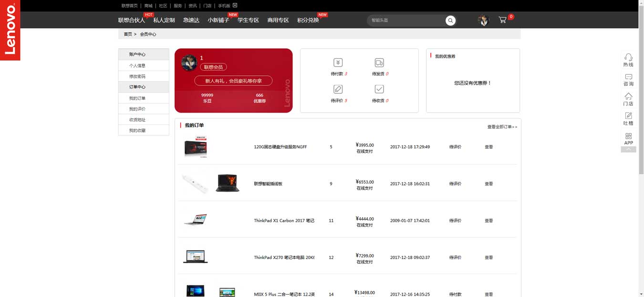Click the 120G固态硬盘升级服务NGFF product name
Screen dimensions: 644x297
[280, 147]
